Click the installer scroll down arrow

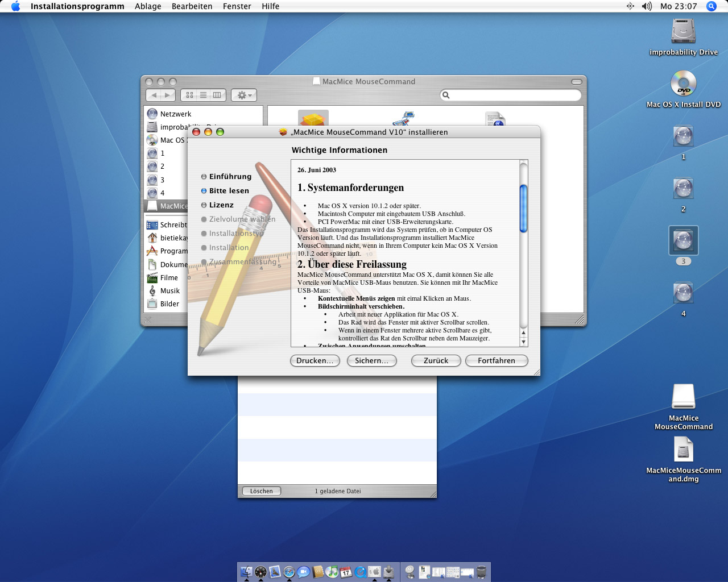pos(523,342)
